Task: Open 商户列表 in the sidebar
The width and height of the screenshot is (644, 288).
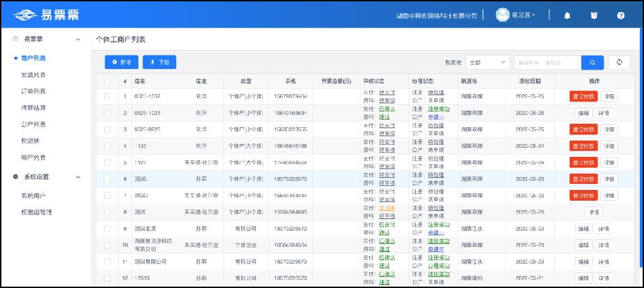Action: pos(33,58)
